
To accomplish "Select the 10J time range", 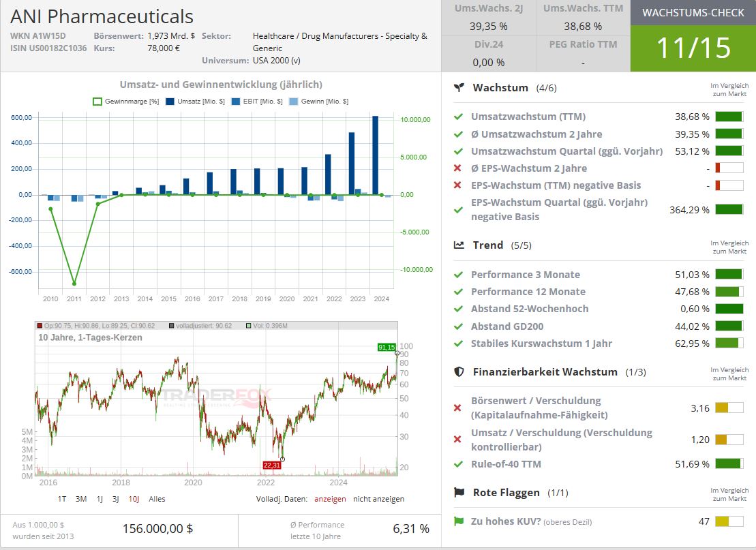I will pos(134,499).
